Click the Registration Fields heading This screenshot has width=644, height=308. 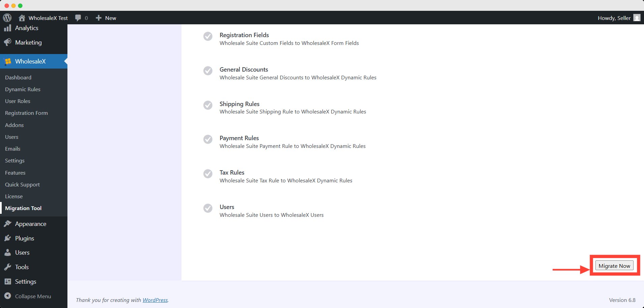(x=244, y=35)
